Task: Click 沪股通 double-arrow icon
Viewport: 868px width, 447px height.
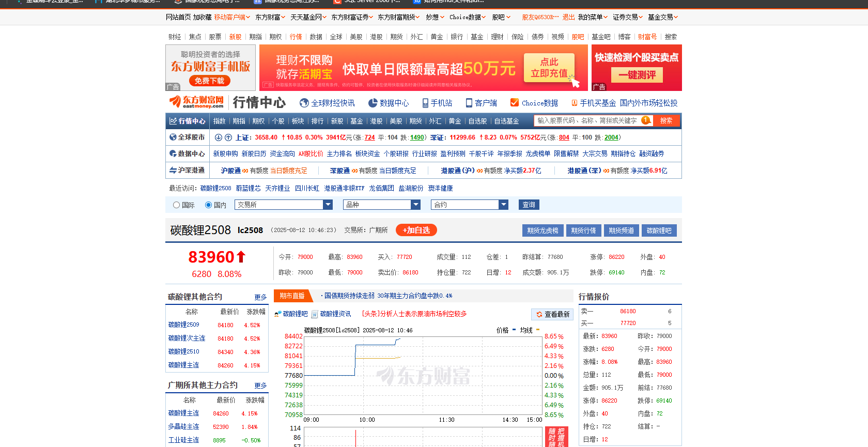Action: (x=245, y=171)
